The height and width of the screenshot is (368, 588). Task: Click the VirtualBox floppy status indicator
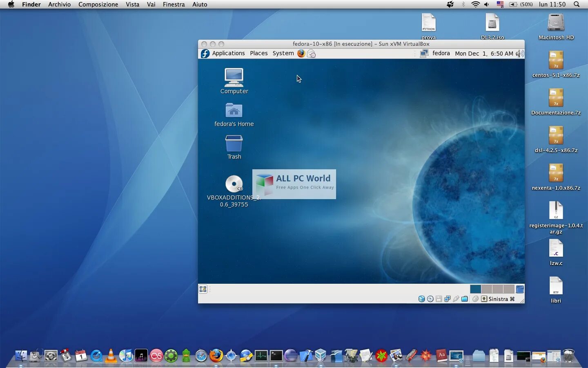(439, 299)
